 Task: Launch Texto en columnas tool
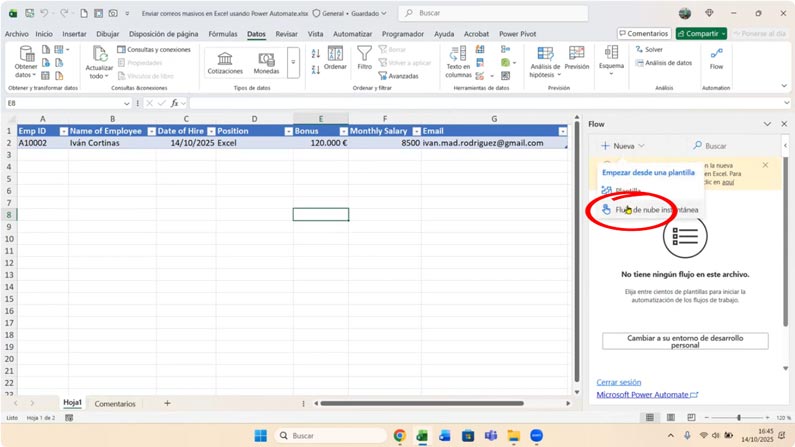[458, 62]
